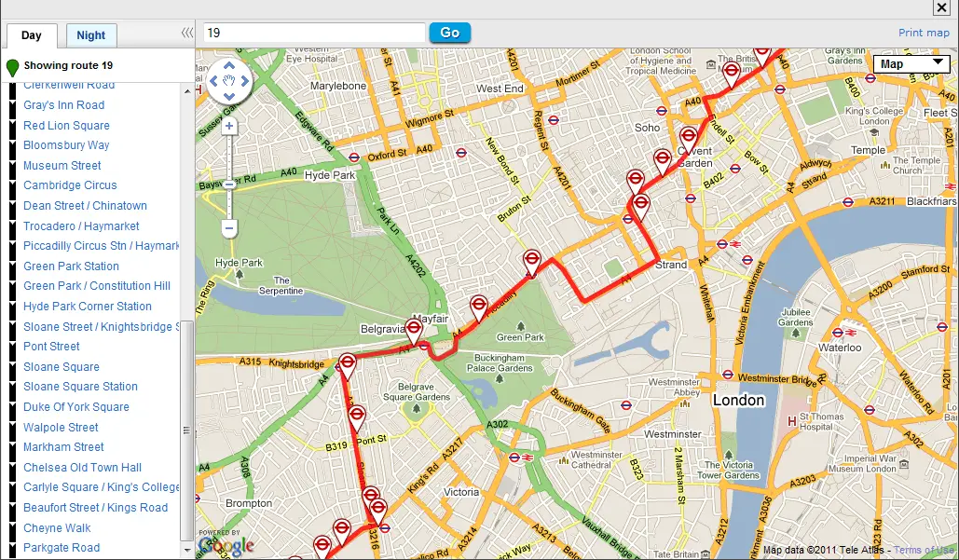Click the bus stop marker near Green Park
The width and height of the screenshot is (959, 560).
pos(531,262)
